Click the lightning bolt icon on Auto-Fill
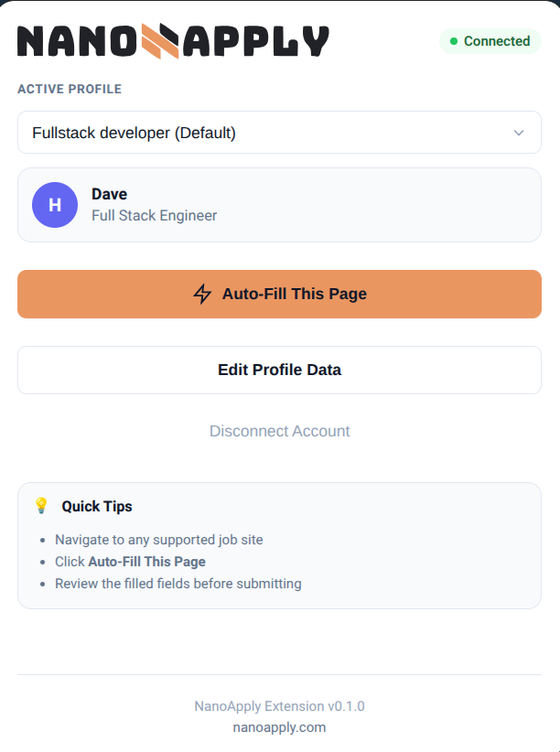This screenshot has height=752, width=560. [202, 294]
